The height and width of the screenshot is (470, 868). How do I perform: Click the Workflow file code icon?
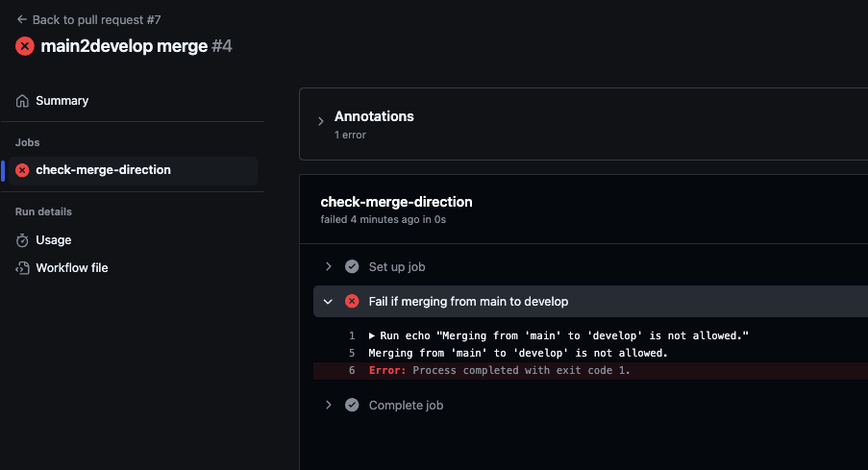(x=22, y=268)
